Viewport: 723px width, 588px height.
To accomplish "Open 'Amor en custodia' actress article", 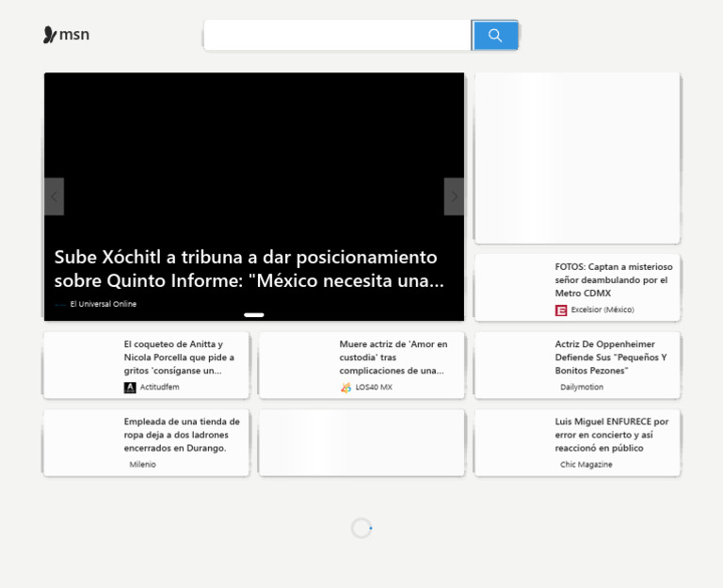I will coord(394,358).
